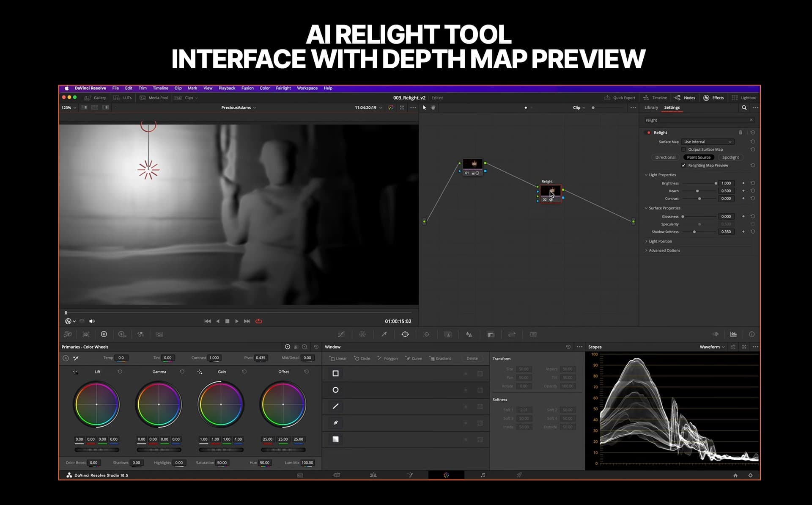
Task: Open the Color menu
Action: [264, 88]
